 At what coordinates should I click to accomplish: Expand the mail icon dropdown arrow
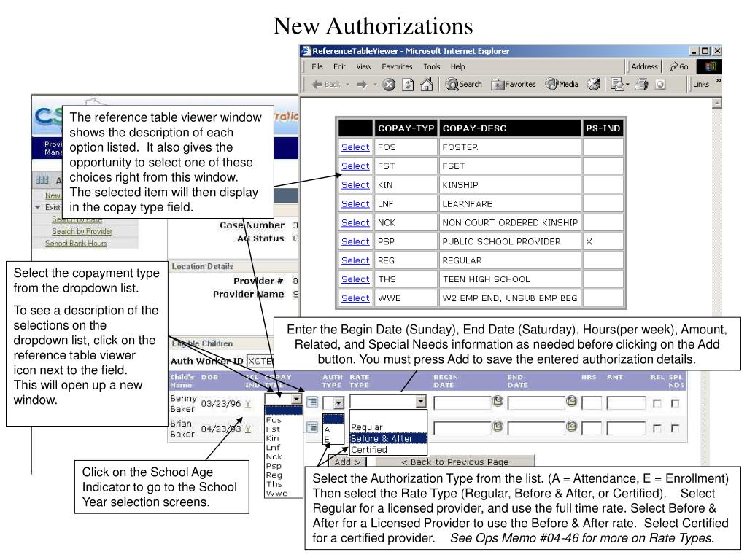click(x=627, y=85)
